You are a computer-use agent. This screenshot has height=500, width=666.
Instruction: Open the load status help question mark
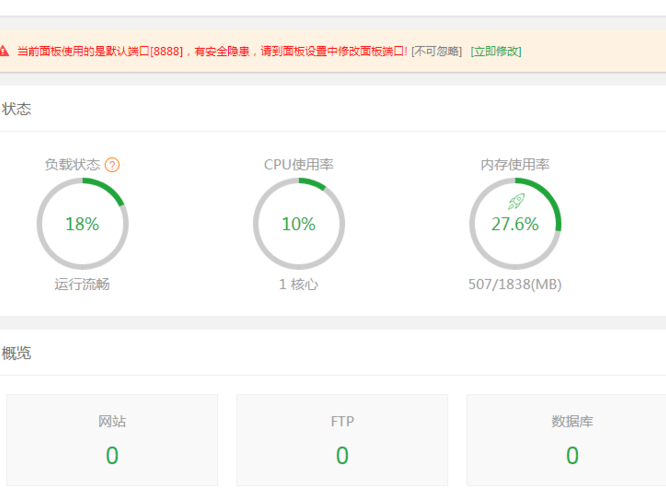coord(112,165)
